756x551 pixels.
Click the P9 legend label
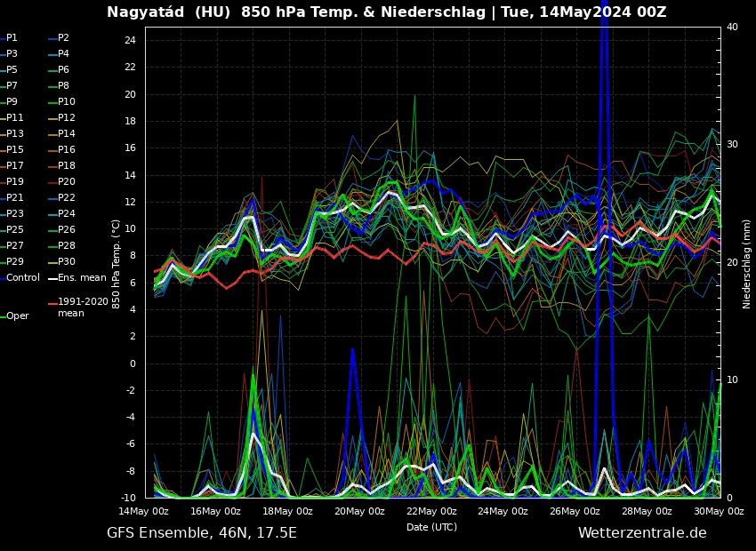12,101
